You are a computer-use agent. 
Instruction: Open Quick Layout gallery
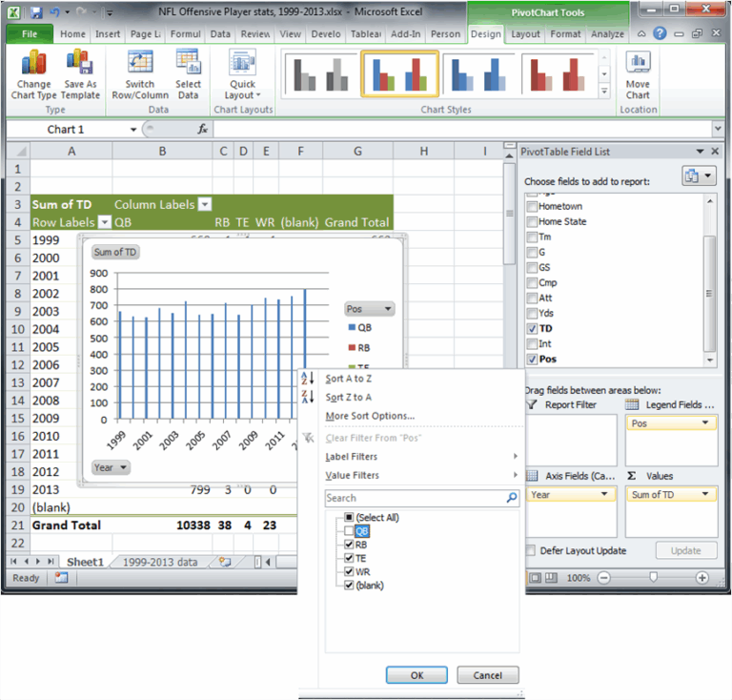tap(242, 74)
